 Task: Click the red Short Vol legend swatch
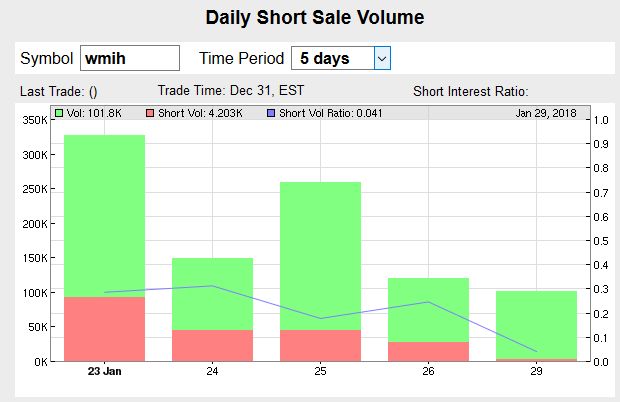pyautogui.click(x=151, y=113)
